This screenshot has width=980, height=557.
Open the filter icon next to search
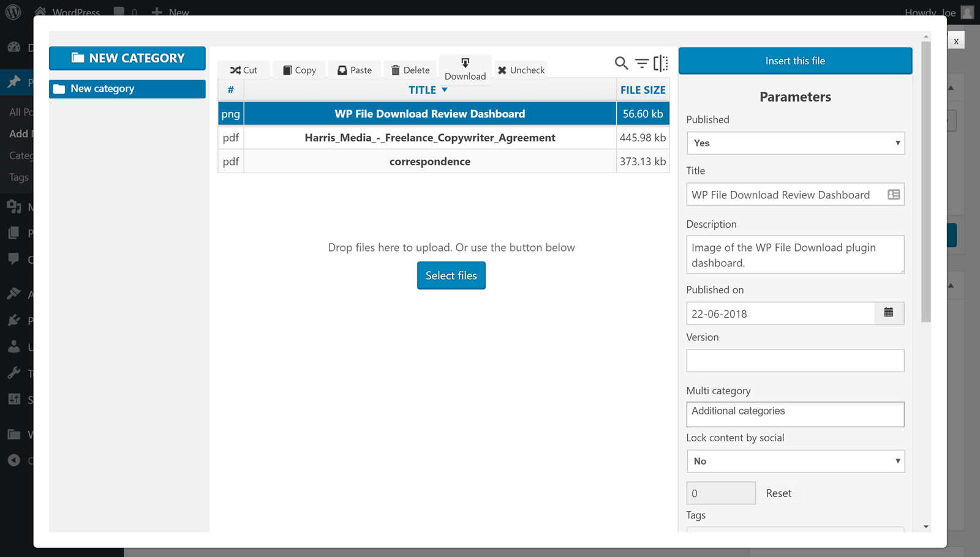click(x=641, y=63)
